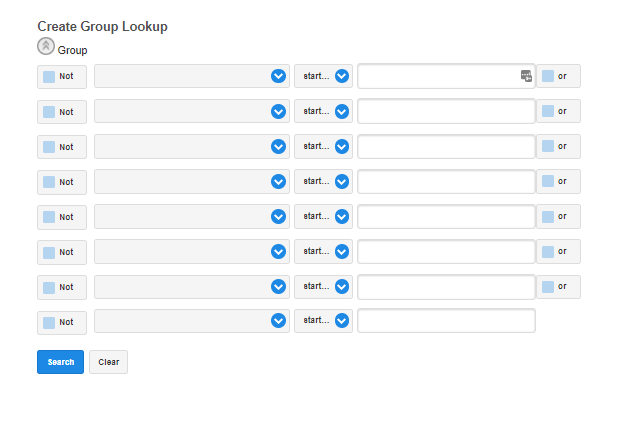644x424 pixels.
Task: Click the Clear button
Action: [x=108, y=362]
